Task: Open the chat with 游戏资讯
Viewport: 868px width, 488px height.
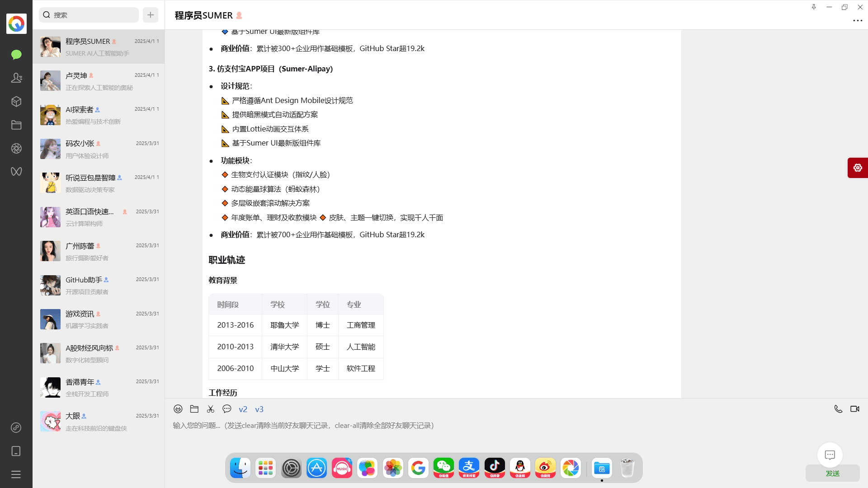Action: coord(99,319)
